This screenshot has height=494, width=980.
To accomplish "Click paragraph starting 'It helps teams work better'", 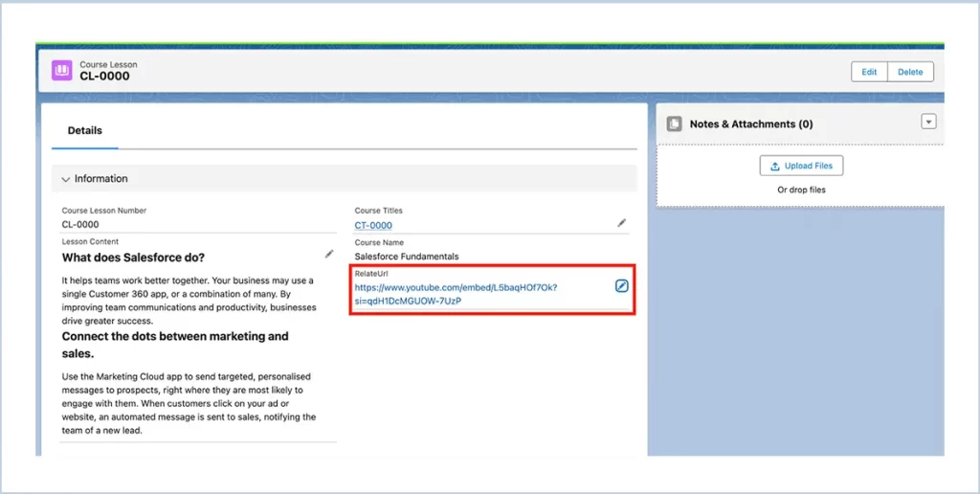I will 189,301.
